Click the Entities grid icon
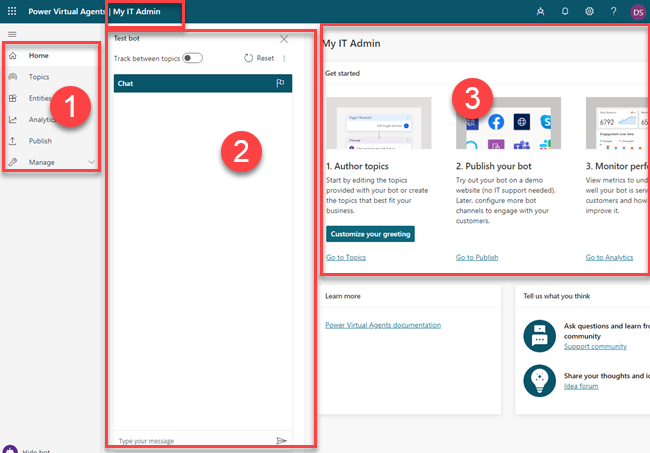650x453 pixels. tap(13, 98)
